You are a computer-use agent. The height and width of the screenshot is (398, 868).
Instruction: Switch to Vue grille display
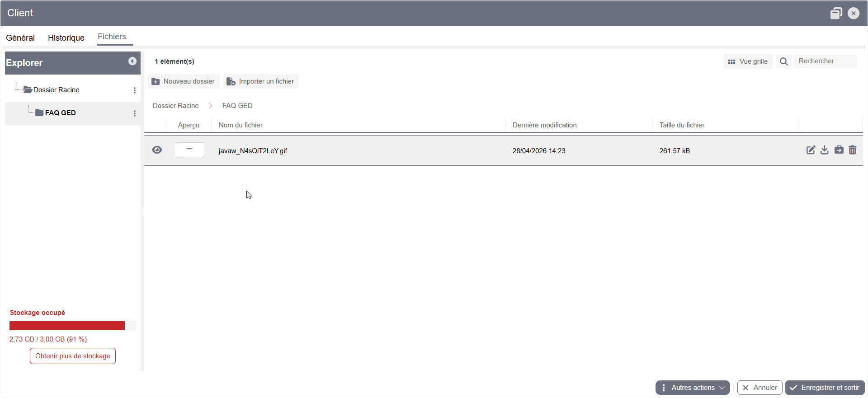click(748, 61)
